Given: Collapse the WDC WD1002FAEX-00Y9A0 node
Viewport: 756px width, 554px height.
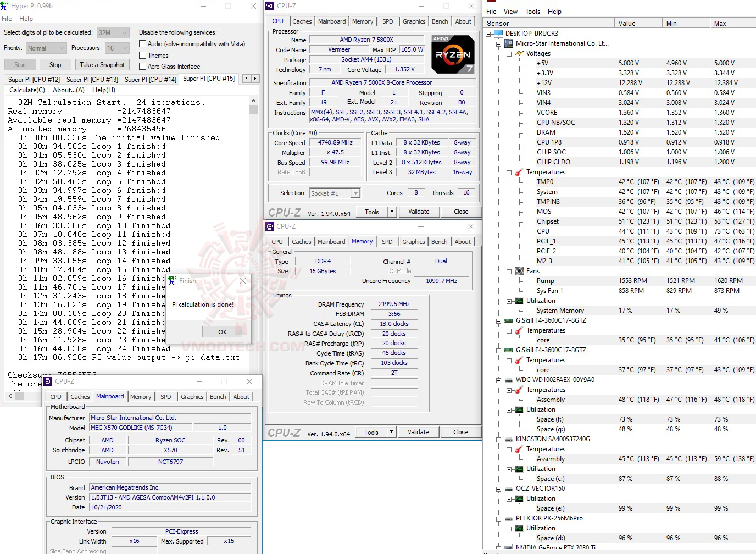Looking at the screenshot, I should point(498,380).
